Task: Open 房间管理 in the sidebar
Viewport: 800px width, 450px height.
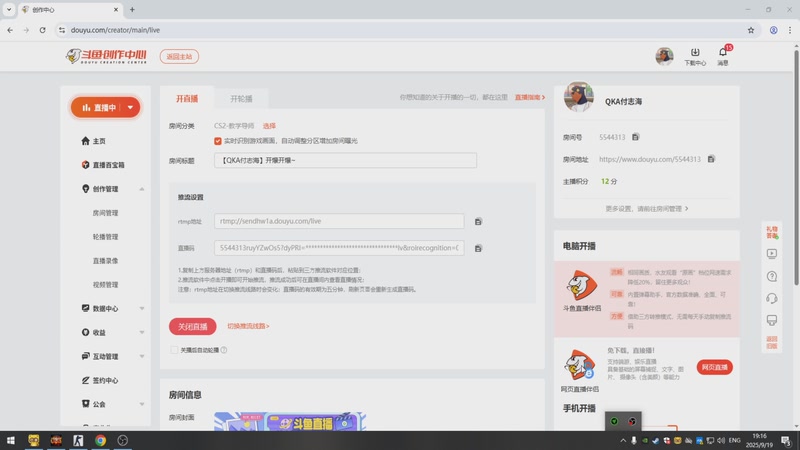Action: (105, 213)
